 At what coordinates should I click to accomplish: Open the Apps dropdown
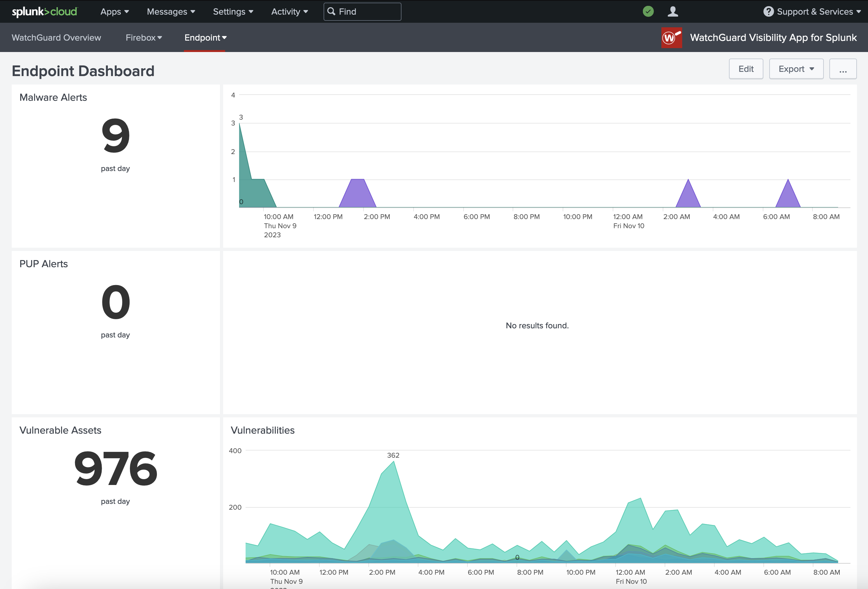(114, 11)
